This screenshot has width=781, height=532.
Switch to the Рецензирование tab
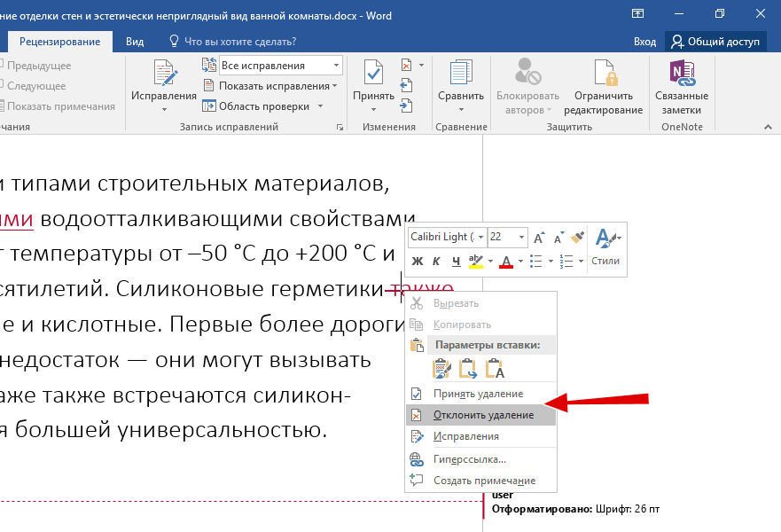coord(59,42)
